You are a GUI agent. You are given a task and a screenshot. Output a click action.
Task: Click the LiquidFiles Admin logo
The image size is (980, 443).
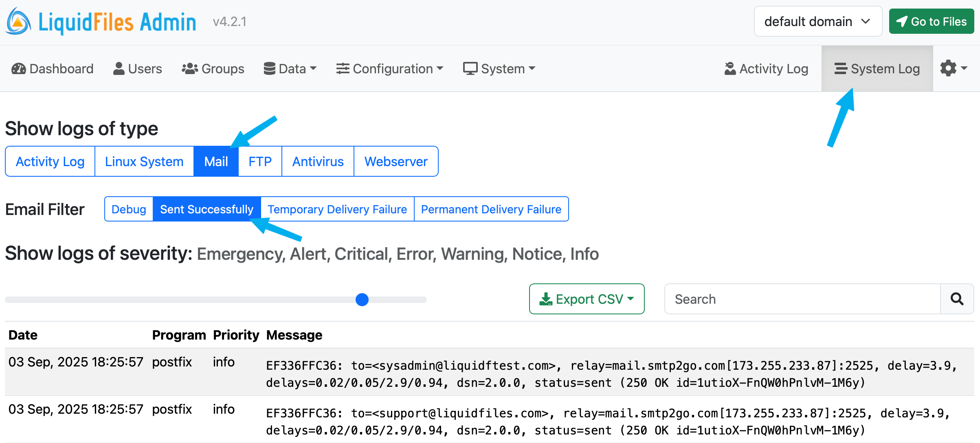[101, 21]
